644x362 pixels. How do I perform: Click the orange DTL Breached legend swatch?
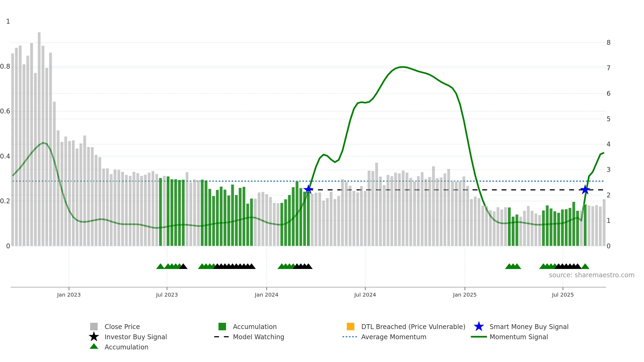pos(350,327)
